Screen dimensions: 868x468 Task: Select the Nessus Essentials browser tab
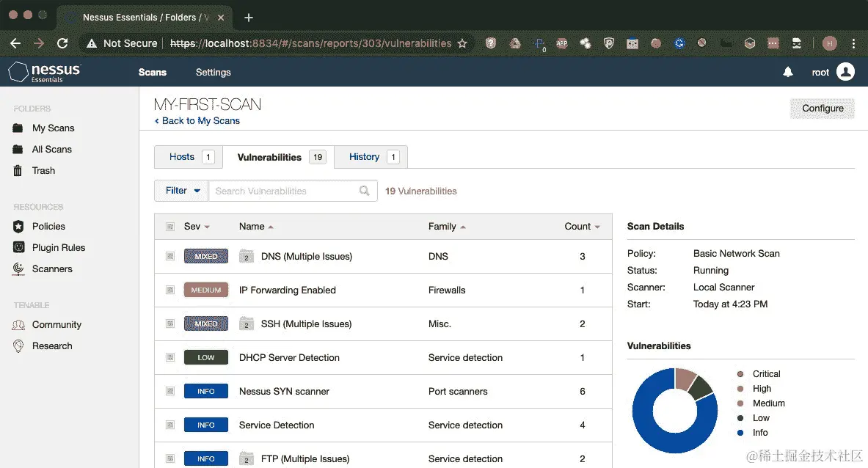point(145,18)
